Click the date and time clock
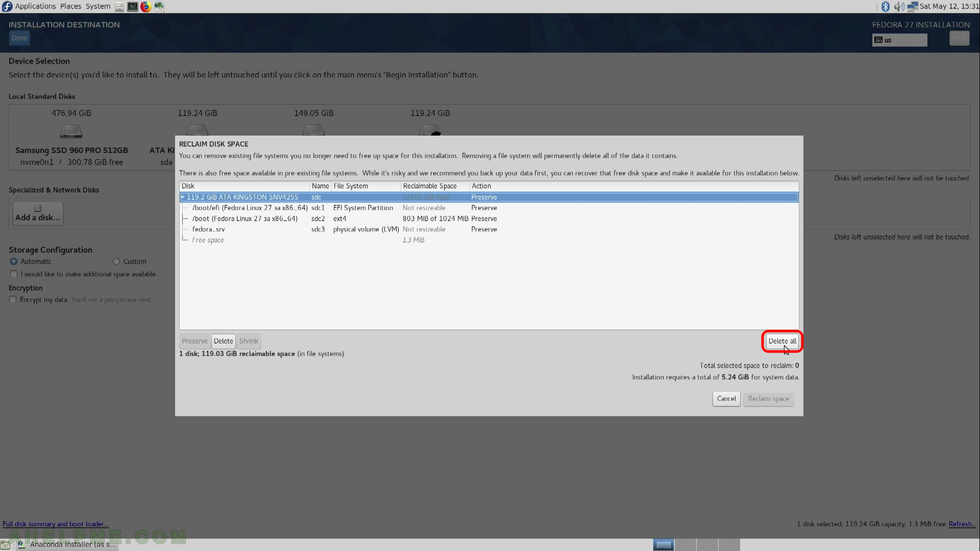 [949, 6]
